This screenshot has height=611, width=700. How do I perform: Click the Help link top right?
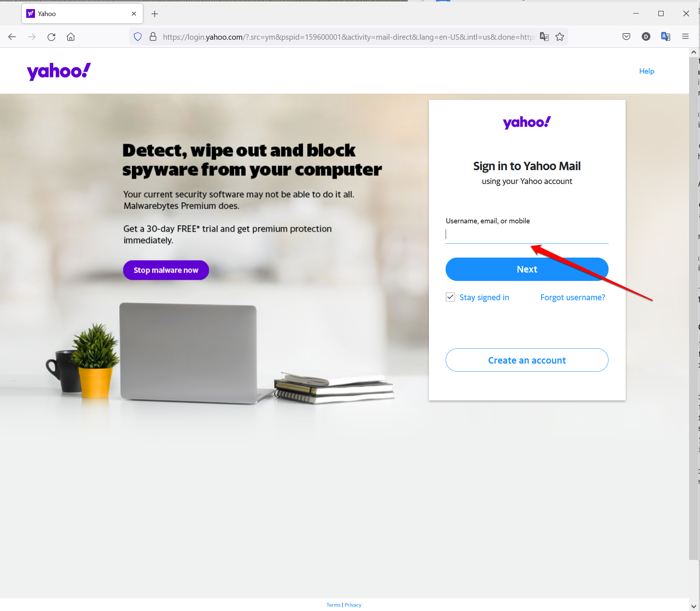(x=646, y=71)
